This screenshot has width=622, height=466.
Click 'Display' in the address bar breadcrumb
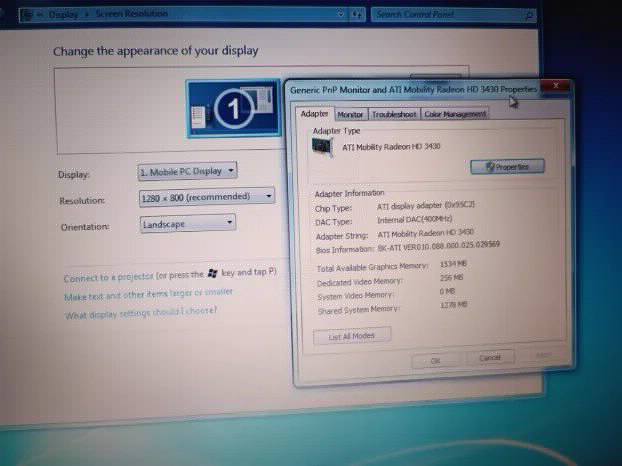coord(63,15)
